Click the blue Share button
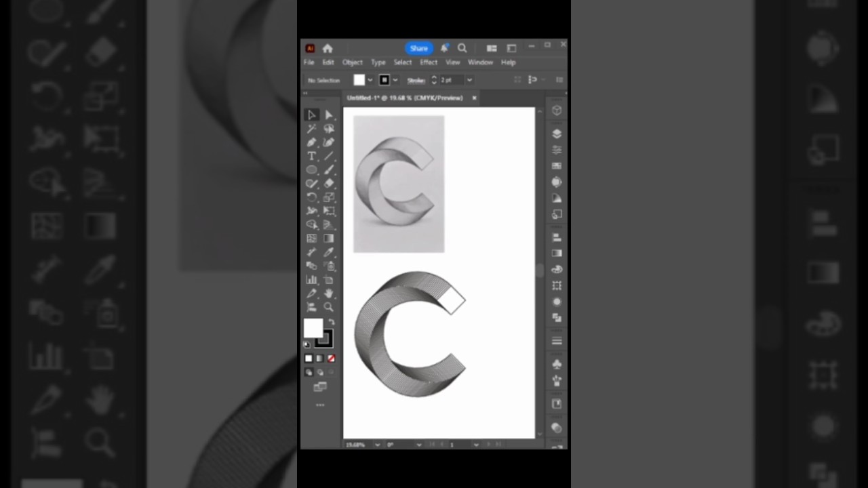The height and width of the screenshot is (488, 868). 419,48
